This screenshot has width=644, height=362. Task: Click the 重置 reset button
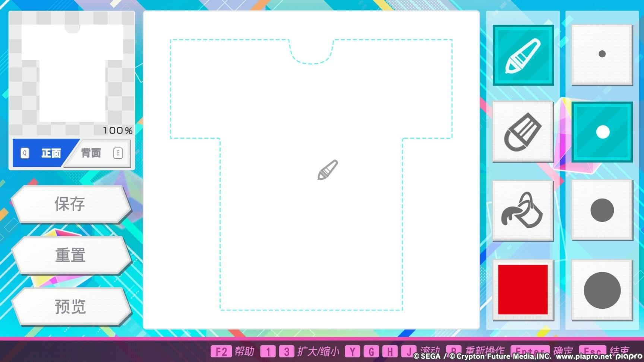tap(71, 255)
